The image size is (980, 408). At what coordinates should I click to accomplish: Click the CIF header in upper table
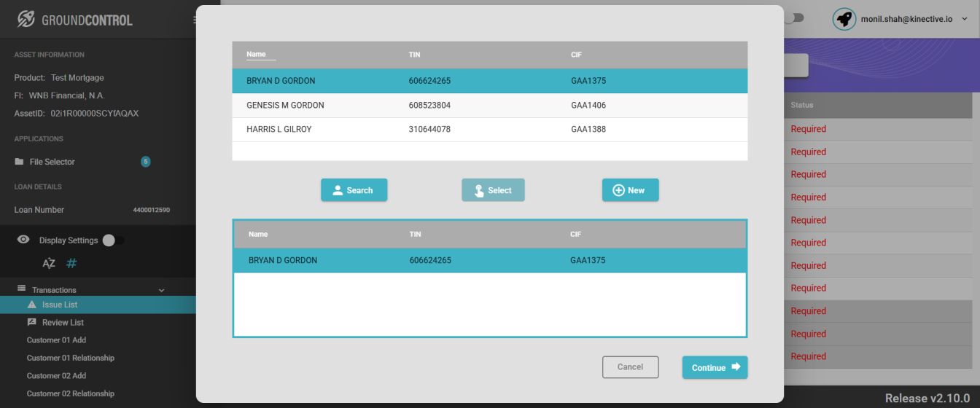coord(576,55)
